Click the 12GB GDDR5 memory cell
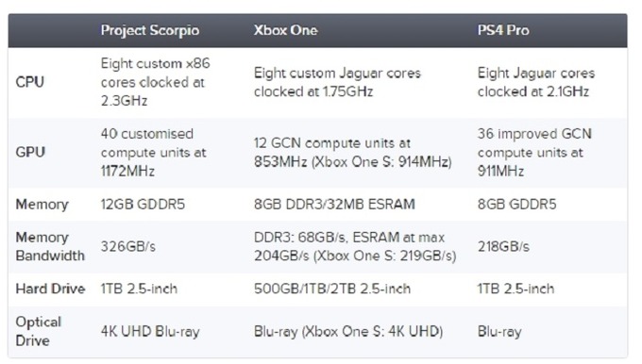The image size is (642, 364). click(x=143, y=204)
